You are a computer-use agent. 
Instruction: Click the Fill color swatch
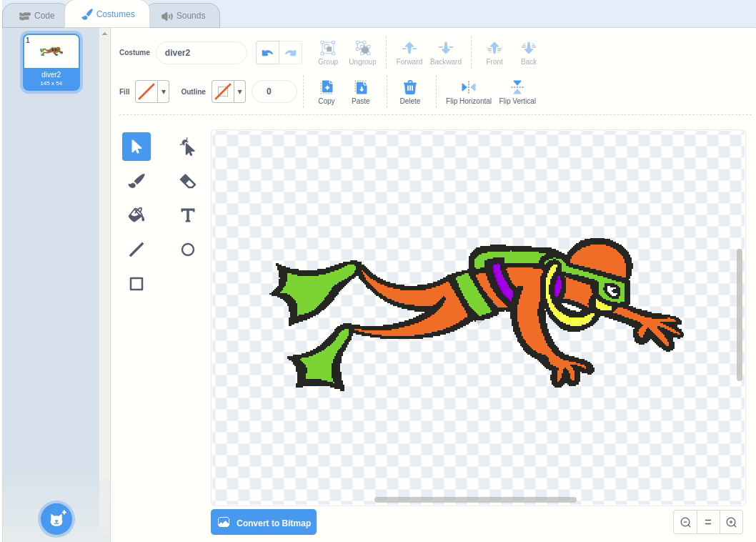pos(146,92)
